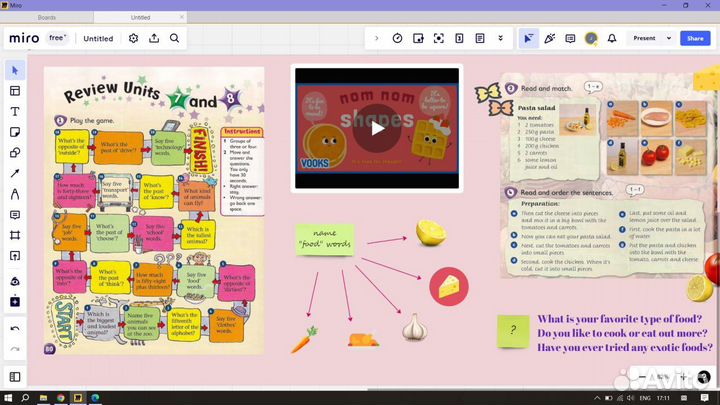720x405 pixels.
Task: Undo the last action
Action: [15, 328]
